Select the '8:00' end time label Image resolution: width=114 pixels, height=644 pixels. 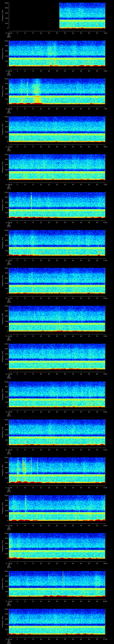pyautogui.click(x=105, y=147)
